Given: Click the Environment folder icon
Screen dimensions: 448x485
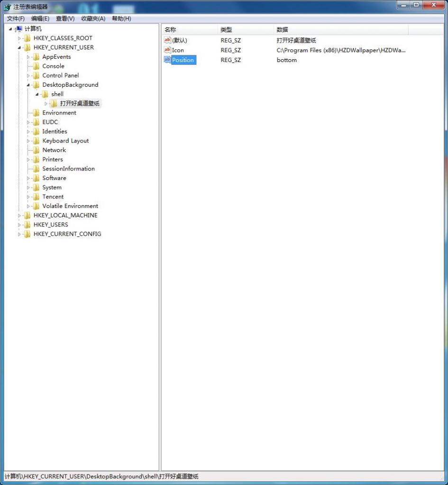Looking at the screenshot, I should tap(36, 113).
